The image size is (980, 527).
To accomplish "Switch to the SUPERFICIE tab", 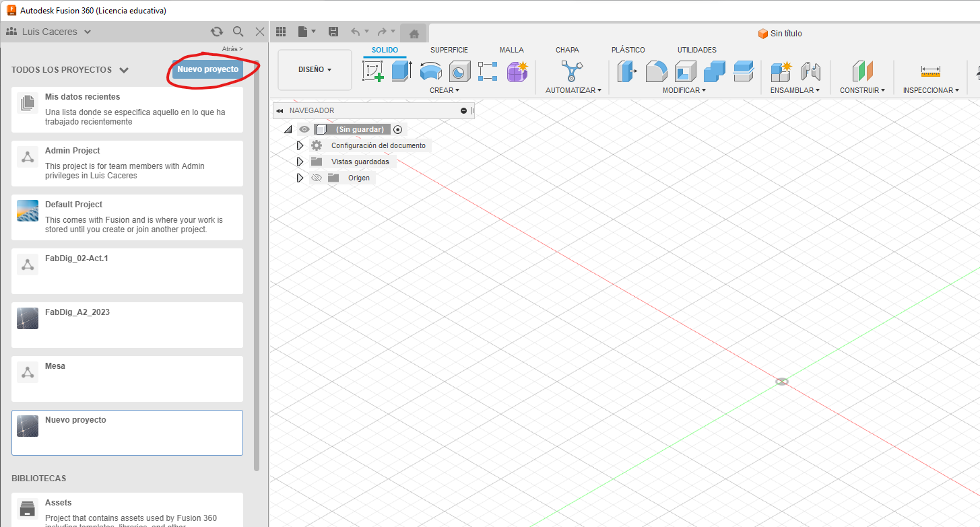I will (x=449, y=50).
